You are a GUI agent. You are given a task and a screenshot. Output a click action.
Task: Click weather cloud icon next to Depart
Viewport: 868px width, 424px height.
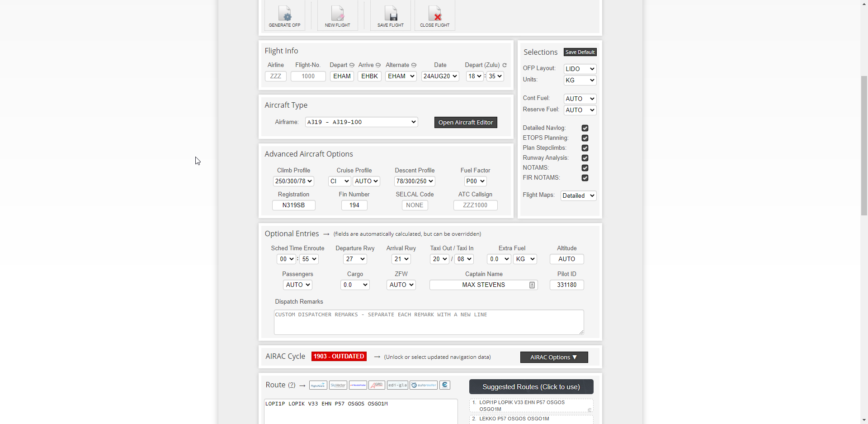pyautogui.click(x=352, y=66)
